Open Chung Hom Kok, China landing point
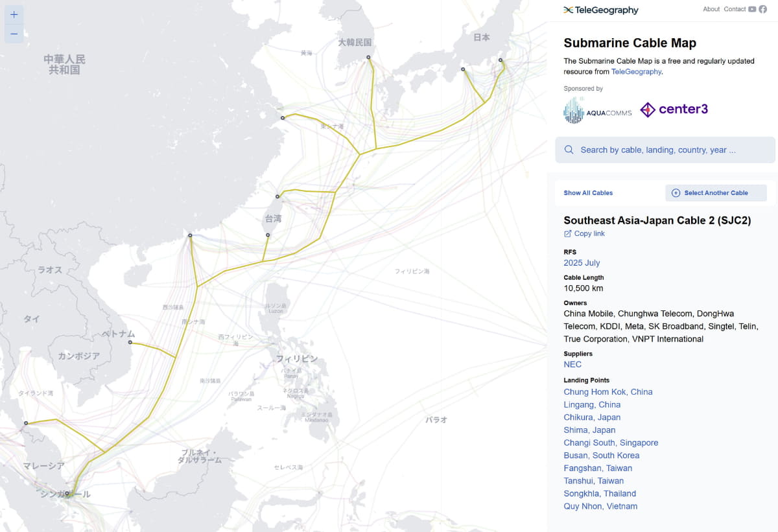The width and height of the screenshot is (778, 532). click(x=608, y=391)
